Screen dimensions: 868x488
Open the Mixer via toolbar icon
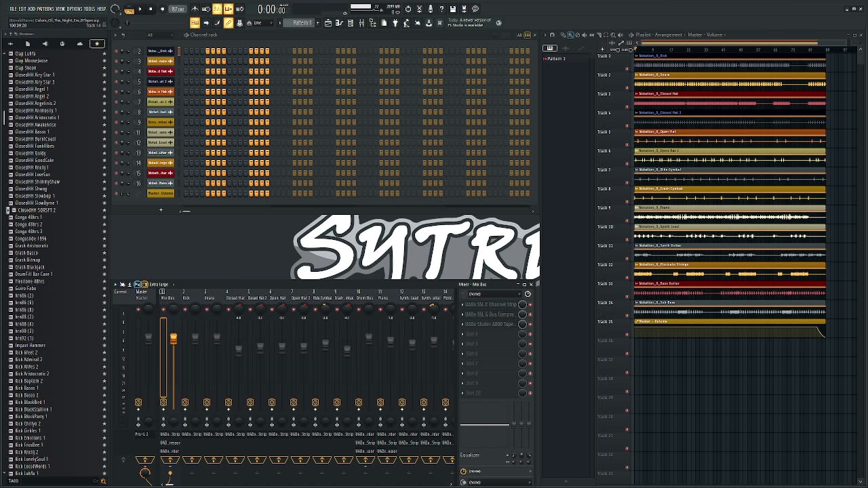pos(361,23)
